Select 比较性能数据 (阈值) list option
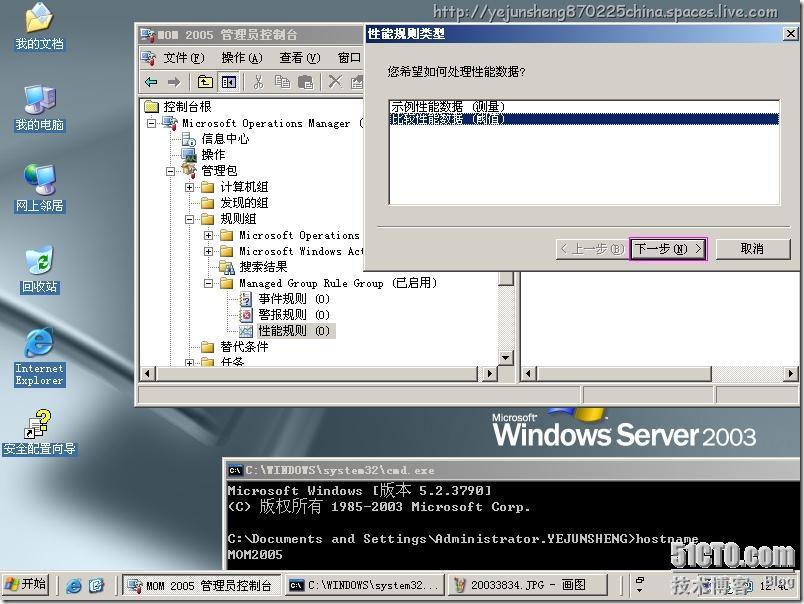Image resolution: width=804 pixels, height=604 pixels. click(584, 119)
